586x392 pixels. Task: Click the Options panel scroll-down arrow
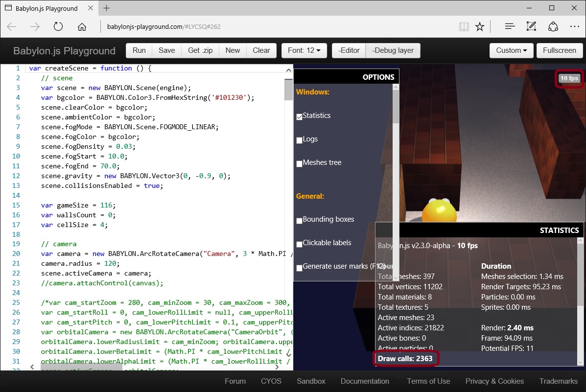pyautogui.click(x=396, y=277)
